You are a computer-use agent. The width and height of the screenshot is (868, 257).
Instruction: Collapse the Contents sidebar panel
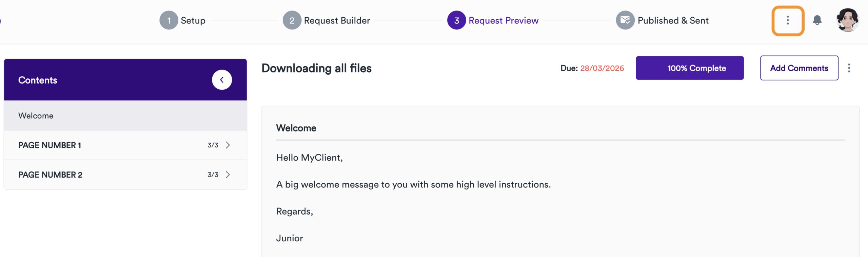[222, 79]
